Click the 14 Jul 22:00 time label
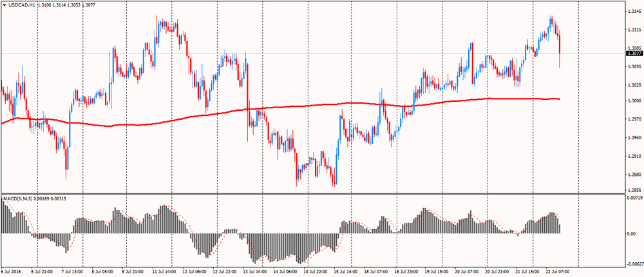This screenshot has height=277, width=644. tap(316, 272)
